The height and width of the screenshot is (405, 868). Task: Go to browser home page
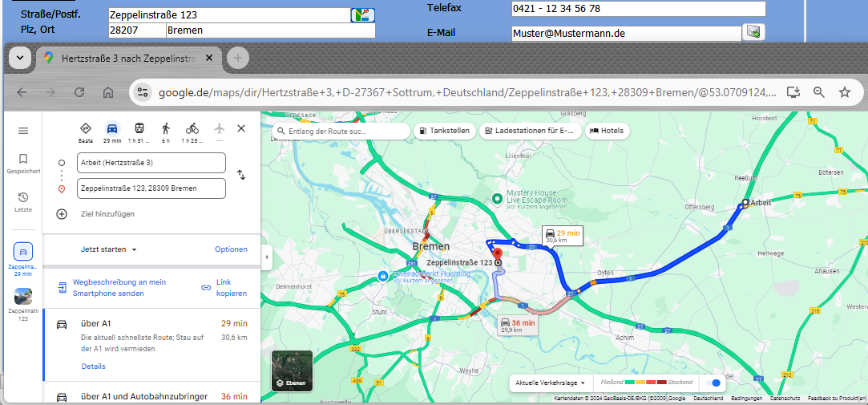tap(108, 92)
